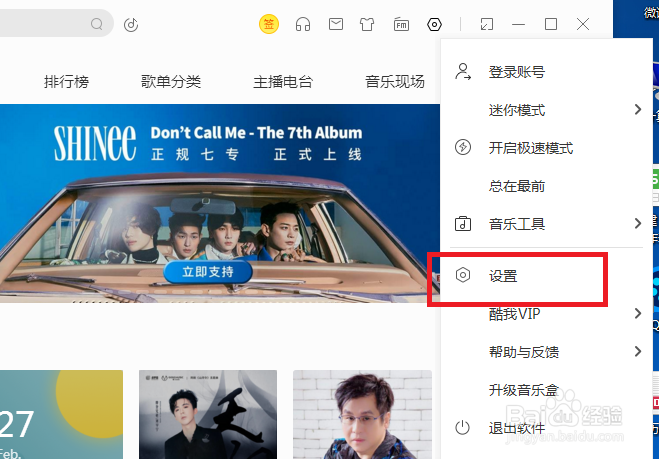Screen dimensions: 659x459
Task: Open the man with glasses cover thumbnail
Action: [x=362, y=414]
